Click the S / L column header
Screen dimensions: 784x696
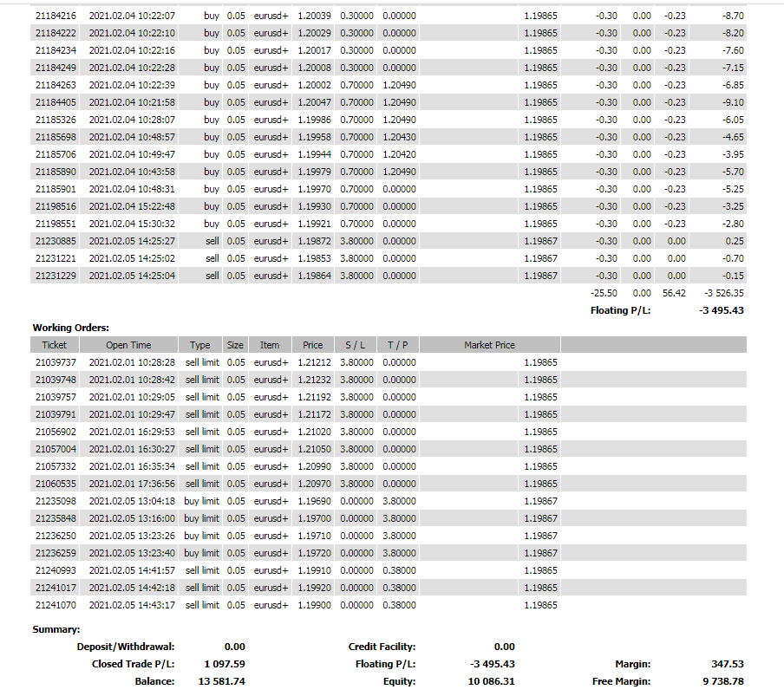355,345
